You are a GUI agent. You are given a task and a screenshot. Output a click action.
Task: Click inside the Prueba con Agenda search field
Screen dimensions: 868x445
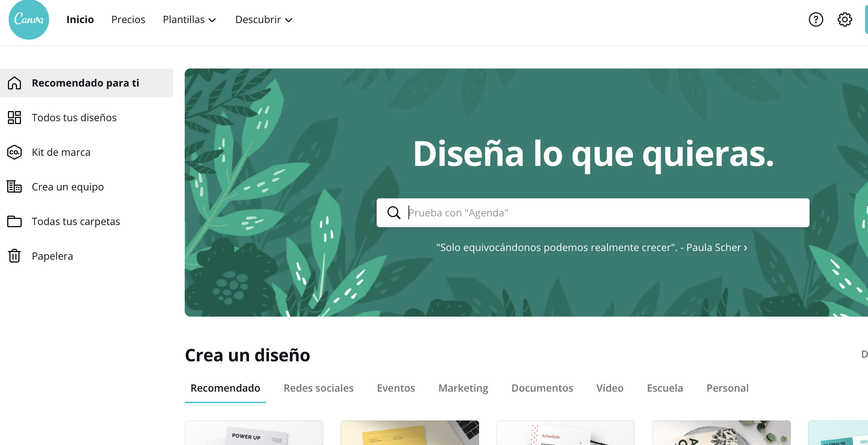(x=541, y=213)
